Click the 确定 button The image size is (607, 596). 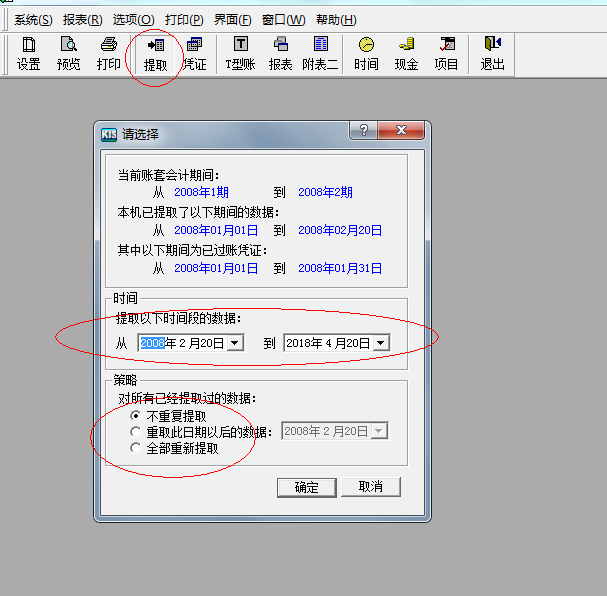(305, 487)
